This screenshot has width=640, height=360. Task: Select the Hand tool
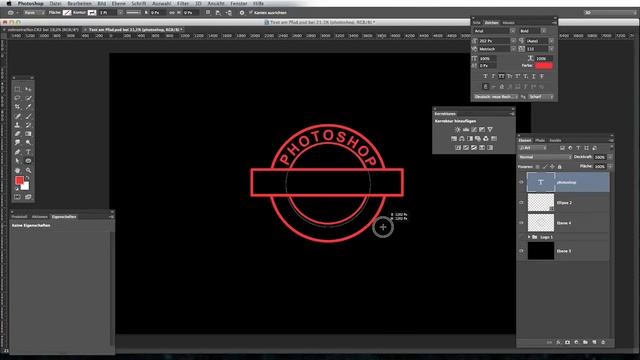(x=18, y=170)
